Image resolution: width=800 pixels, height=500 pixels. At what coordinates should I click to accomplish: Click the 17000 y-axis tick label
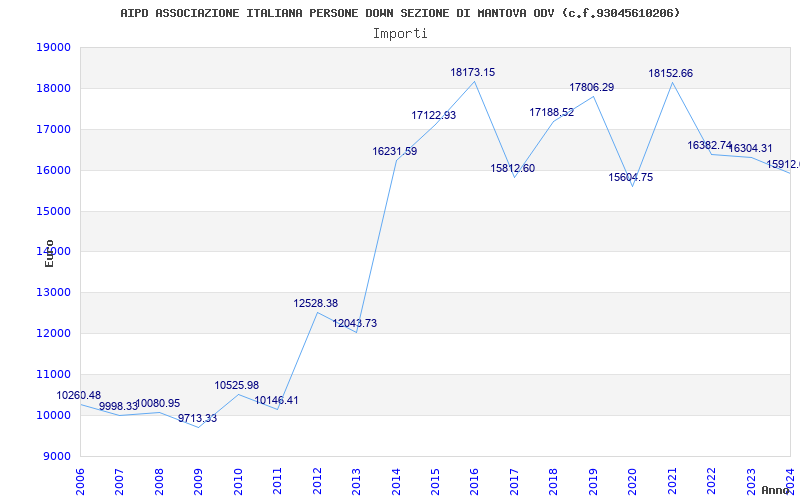click(x=53, y=129)
